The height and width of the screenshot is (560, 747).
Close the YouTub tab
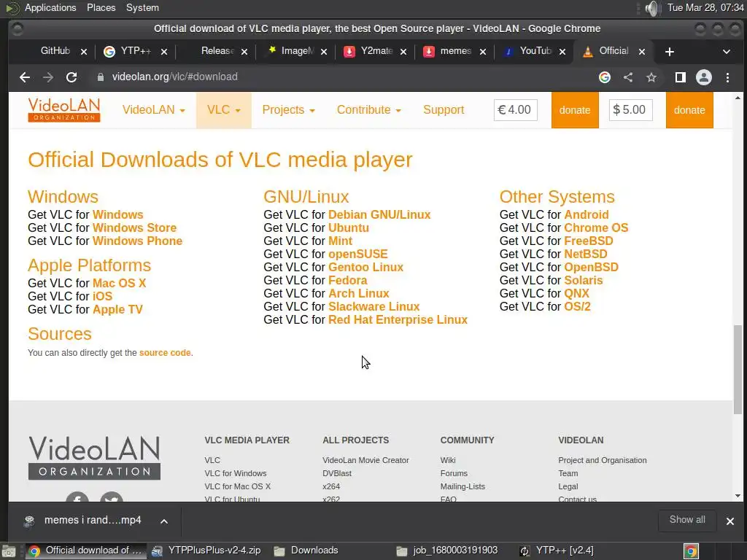(x=562, y=52)
